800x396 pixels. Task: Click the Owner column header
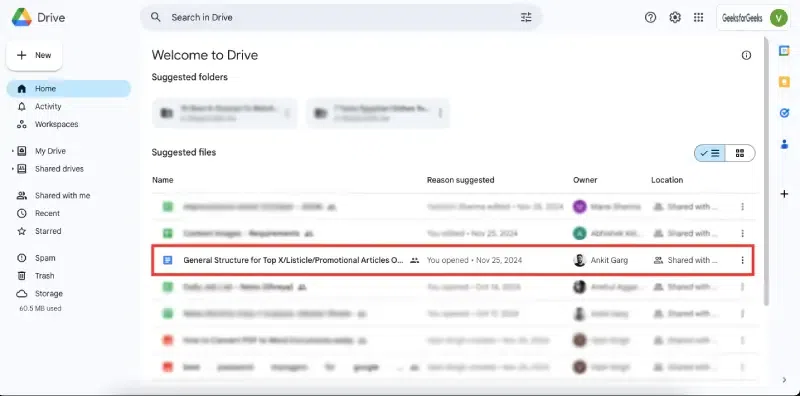(x=585, y=180)
